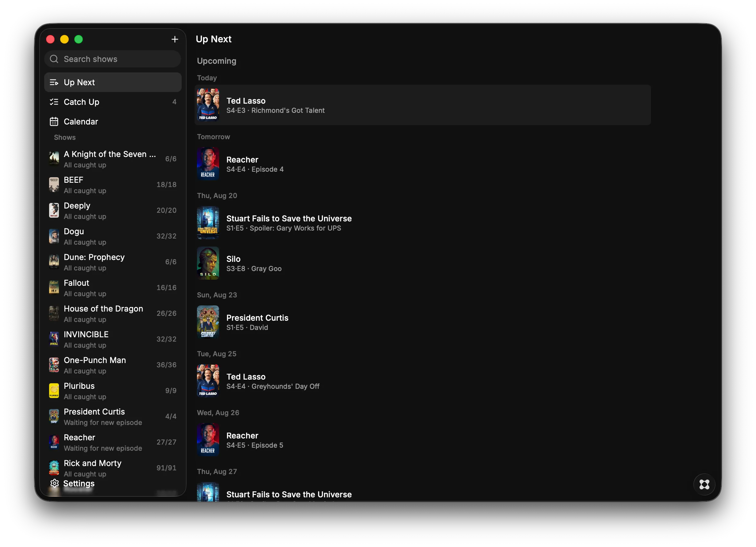Open Settings at the sidebar bottom
Screen dimensions: 756x547
pyautogui.click(x=73, y=483)
